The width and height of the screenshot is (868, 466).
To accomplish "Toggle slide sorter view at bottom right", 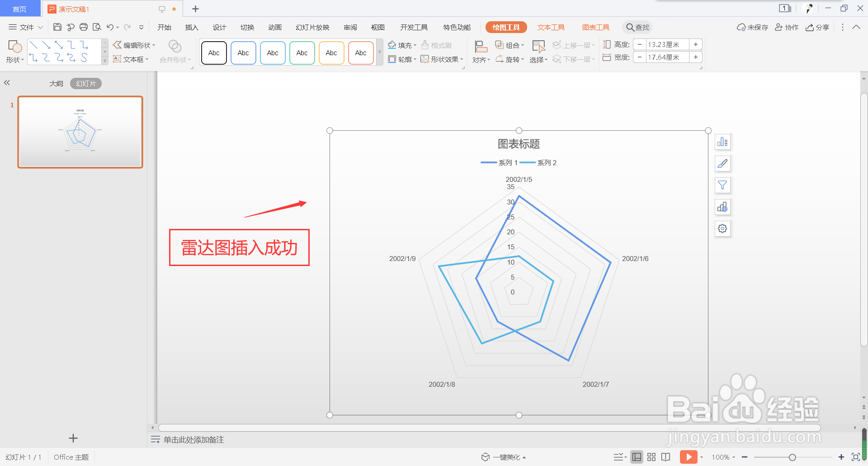I will point(651,457).
